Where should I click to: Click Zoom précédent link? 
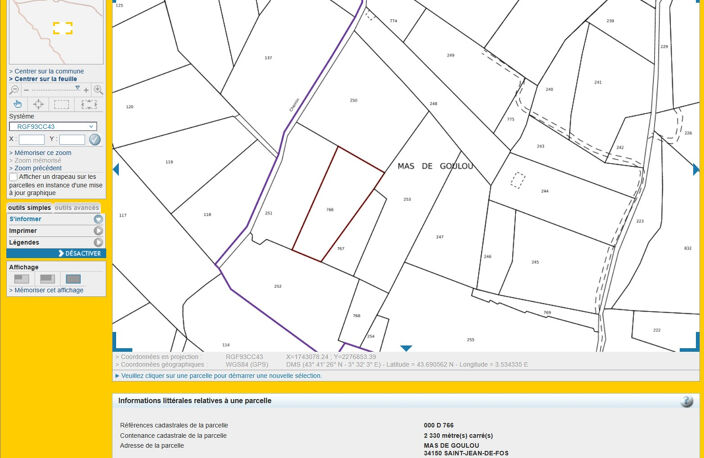coord(35,168)
